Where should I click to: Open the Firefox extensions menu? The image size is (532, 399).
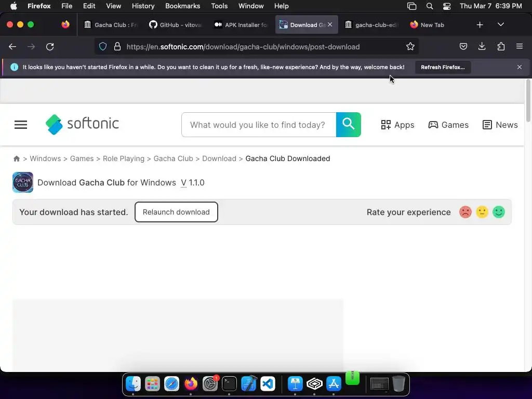[501, 46]
